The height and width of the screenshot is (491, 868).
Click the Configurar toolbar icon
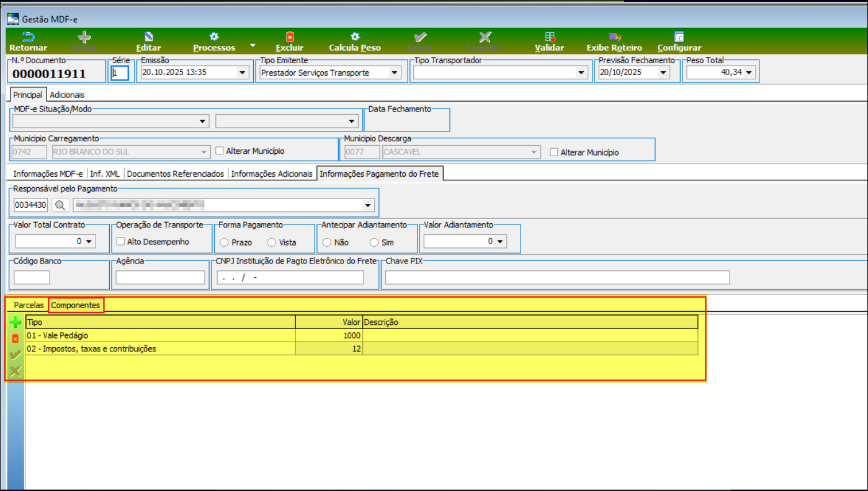point(679,37)
